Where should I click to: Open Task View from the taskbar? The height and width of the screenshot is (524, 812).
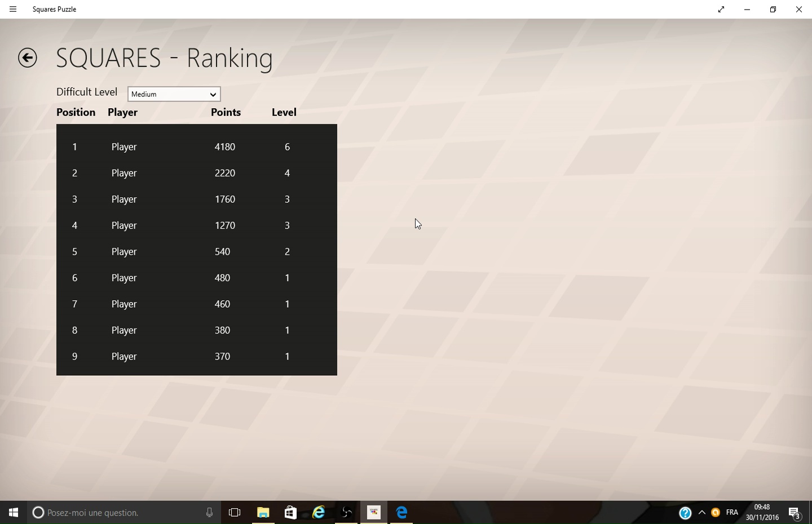point(235,512)
